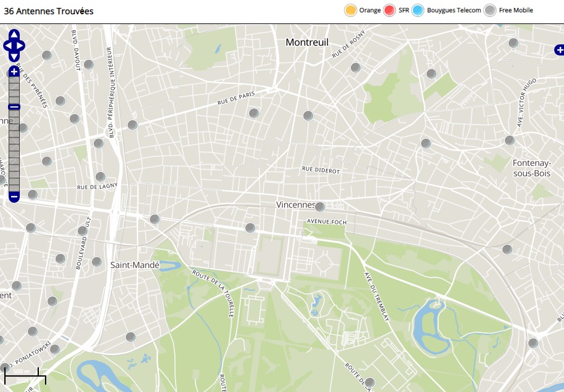This screenshot has height=392, width=564.
Task: Click the zoom slider handle
Action: click(14, 107)
